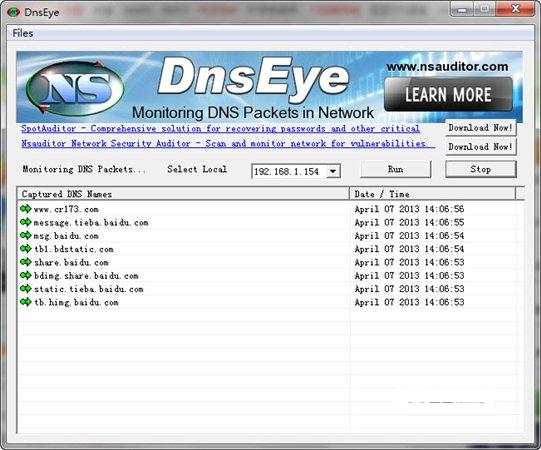Click the timestamp in the tb1.bdstatic.com row
This screenshot has width=541, height=450.
click(x=409, y=249)
